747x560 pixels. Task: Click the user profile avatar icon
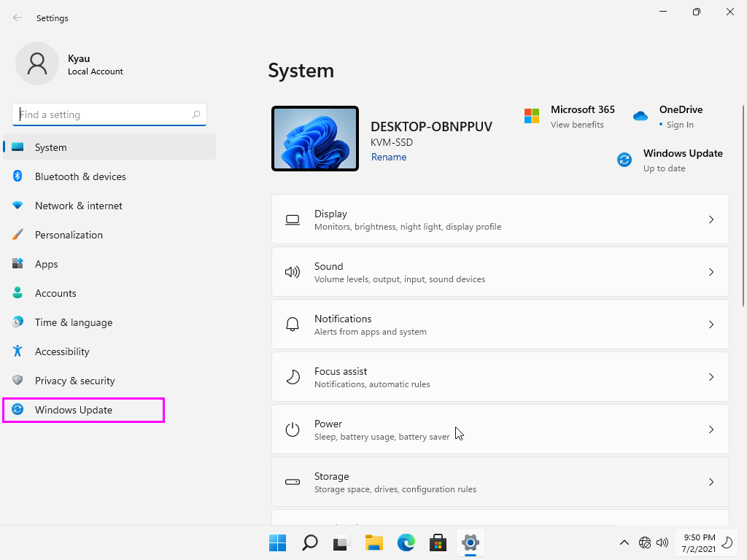pyautogui.click(x=37, y=63)
